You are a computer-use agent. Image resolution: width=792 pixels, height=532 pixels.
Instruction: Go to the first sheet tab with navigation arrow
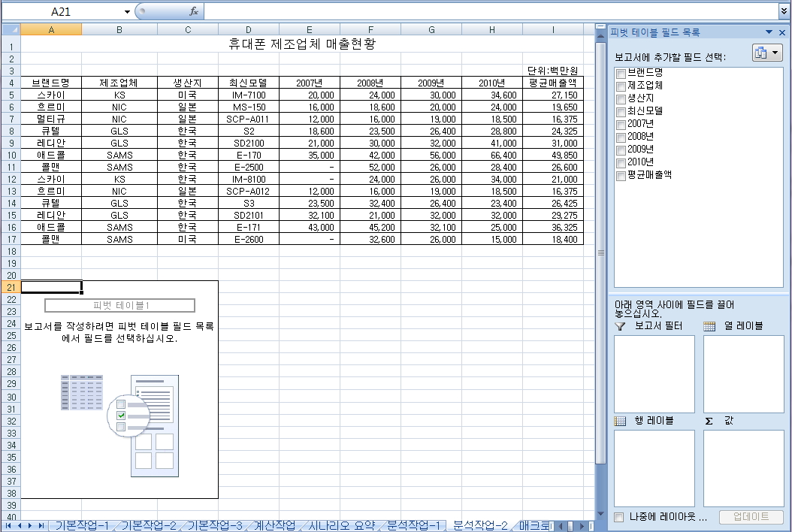(x=8, y=526)
